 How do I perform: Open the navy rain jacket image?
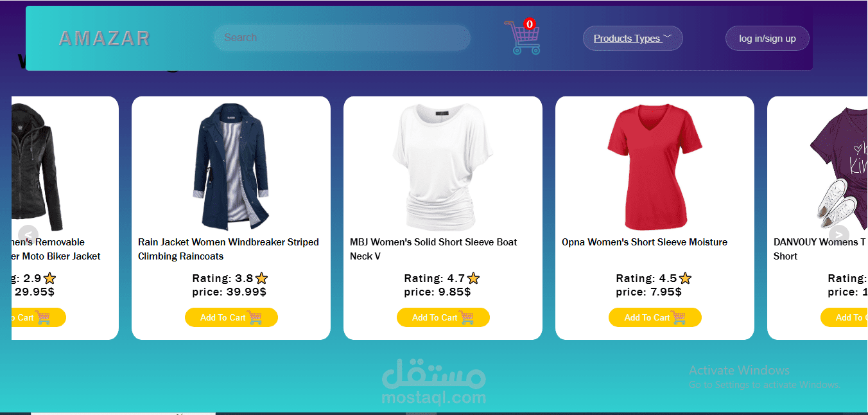[231, 166]
